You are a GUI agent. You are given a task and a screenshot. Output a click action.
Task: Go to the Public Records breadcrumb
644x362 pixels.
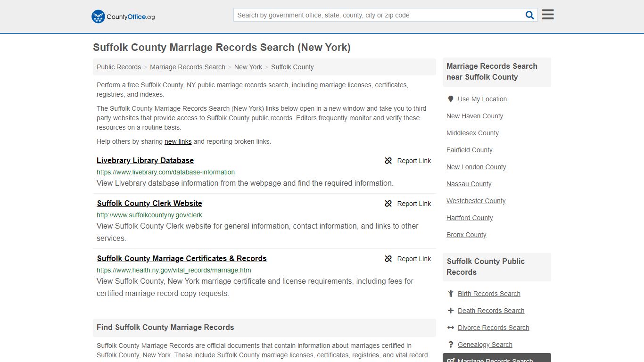click(x=119, y=67)
